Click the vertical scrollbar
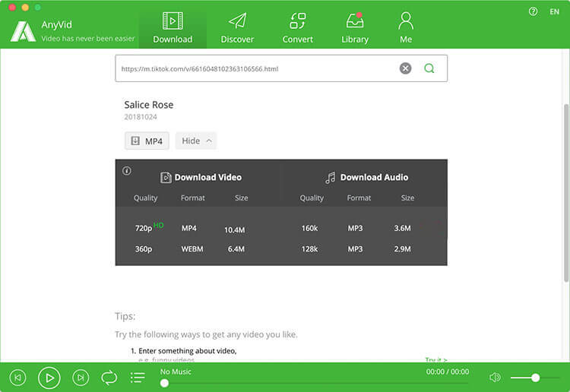The image size is (570, 392). tap(566, 192)
